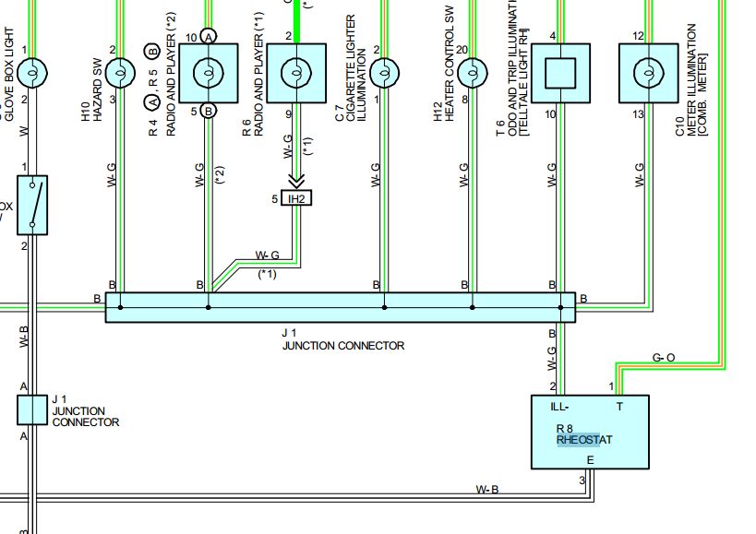Select the long J1 junction connector bar
This screenshot has height=534, width=756.
[340, 307]
